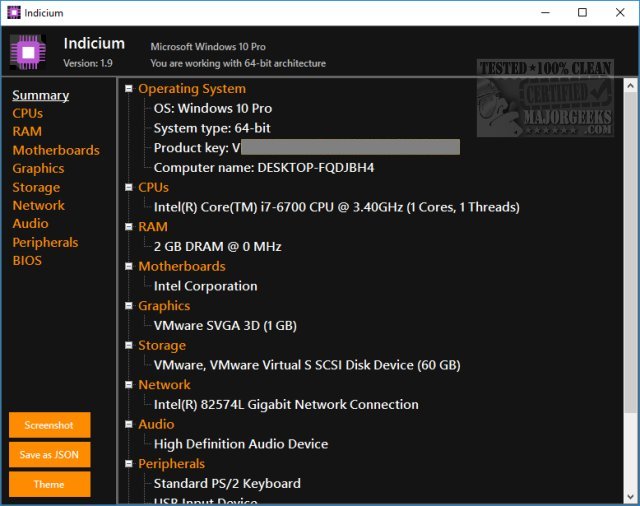Click the orange Screenshot button

49,425
